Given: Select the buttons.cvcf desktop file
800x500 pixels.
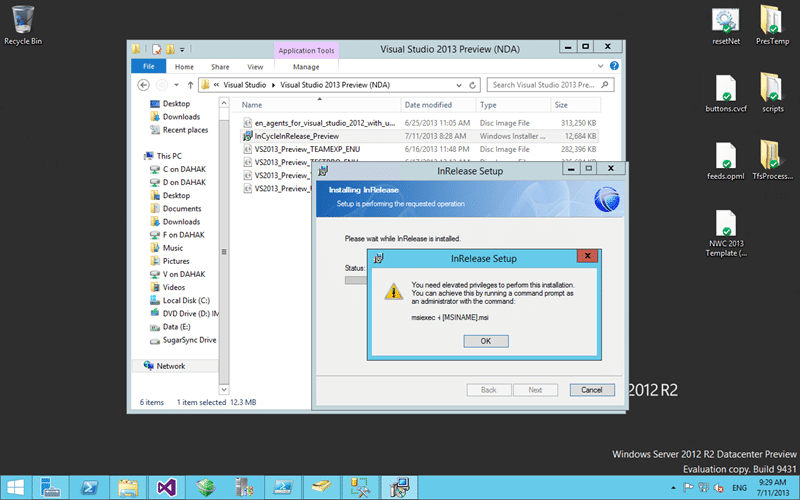Looking at the screenshot, I should 726,93.
